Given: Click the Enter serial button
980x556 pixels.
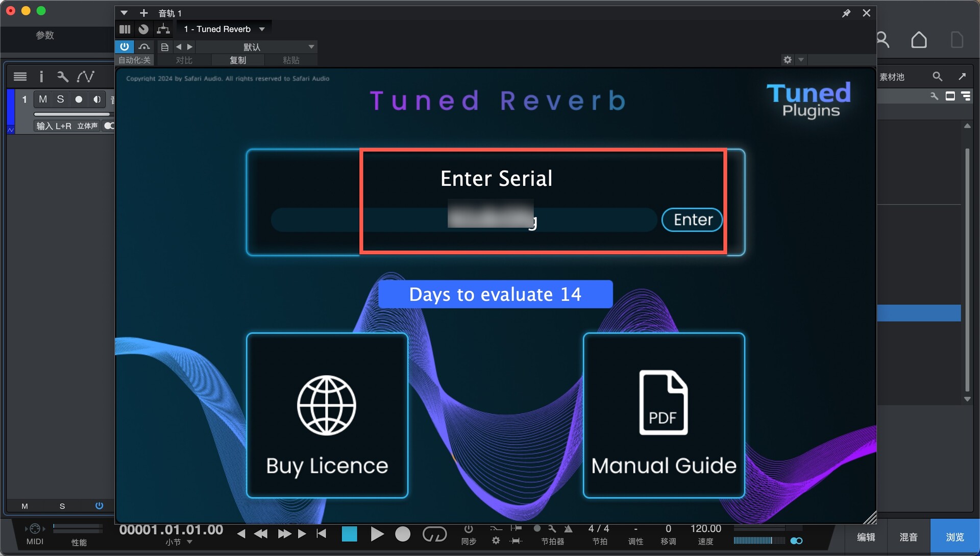Looking at the screenshot, I should click(692, 220).
